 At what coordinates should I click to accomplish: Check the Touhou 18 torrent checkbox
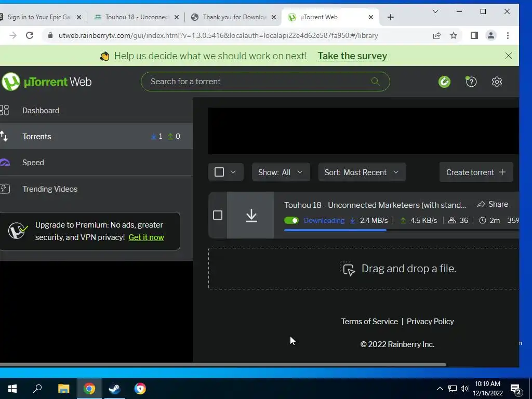[218, 215]
